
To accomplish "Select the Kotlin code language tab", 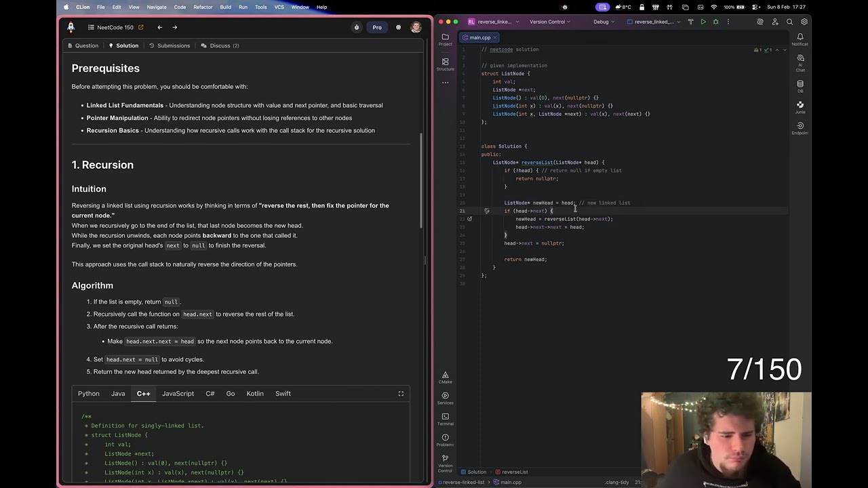I will coord(255,394).
